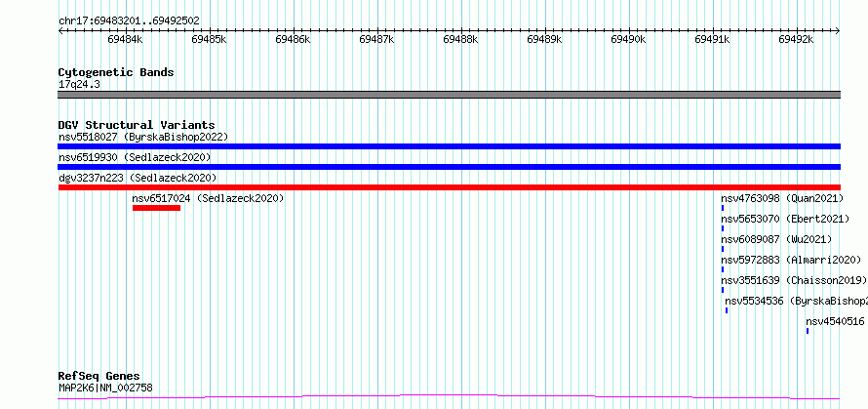Screen dimensions: 868x409
Task: Click the 69484k ruler tick label
Action: point(126,39)
